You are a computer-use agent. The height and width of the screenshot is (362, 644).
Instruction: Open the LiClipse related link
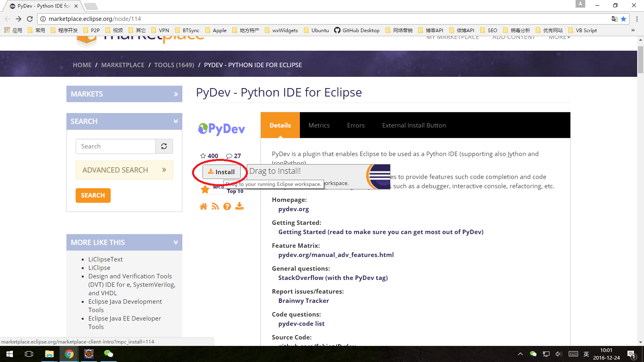point(99,268)
